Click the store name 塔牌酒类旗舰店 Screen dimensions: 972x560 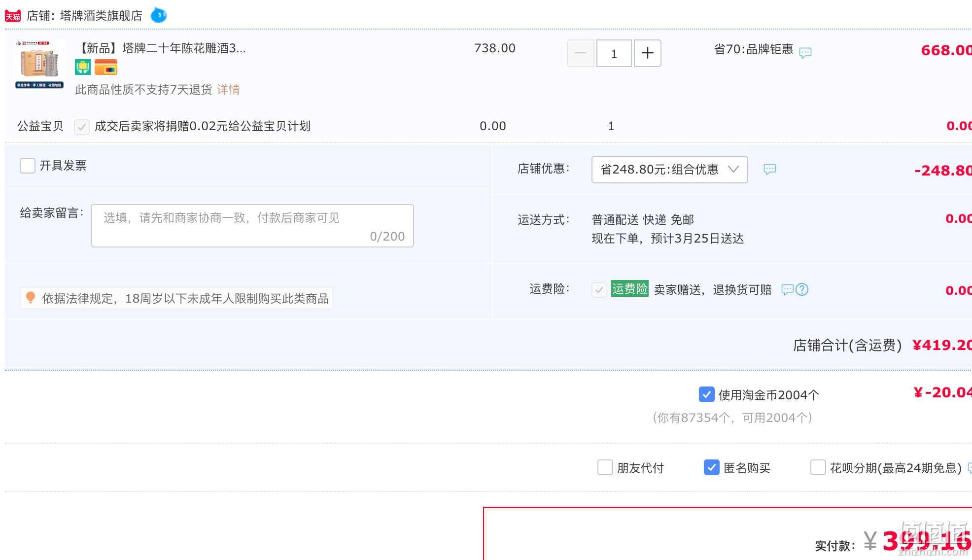(101, 16)
